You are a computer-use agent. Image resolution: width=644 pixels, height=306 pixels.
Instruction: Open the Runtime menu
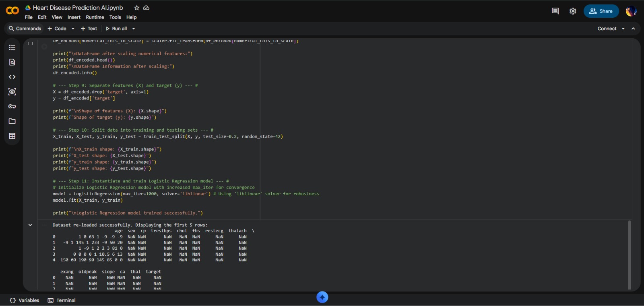pyautogui.click(x=95, y=17)
